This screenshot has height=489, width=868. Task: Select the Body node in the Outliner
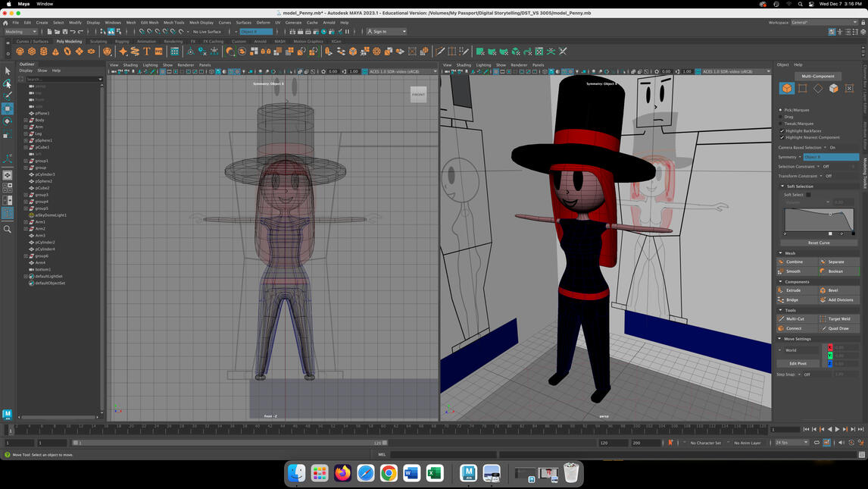pos(39,120)
